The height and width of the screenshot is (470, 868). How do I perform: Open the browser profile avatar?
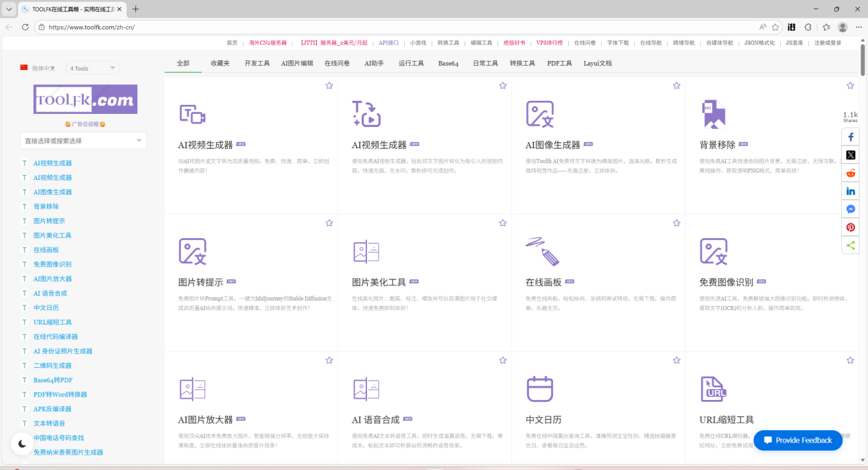coord(843,27)
